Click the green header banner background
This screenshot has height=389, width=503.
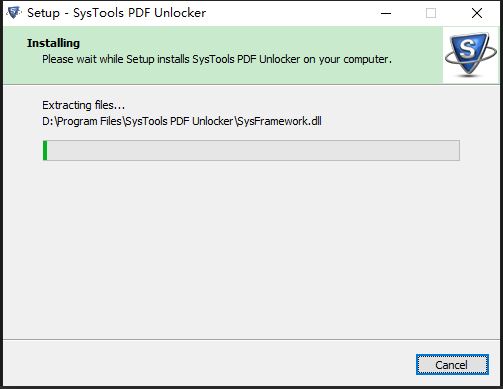tap(223, 73)
